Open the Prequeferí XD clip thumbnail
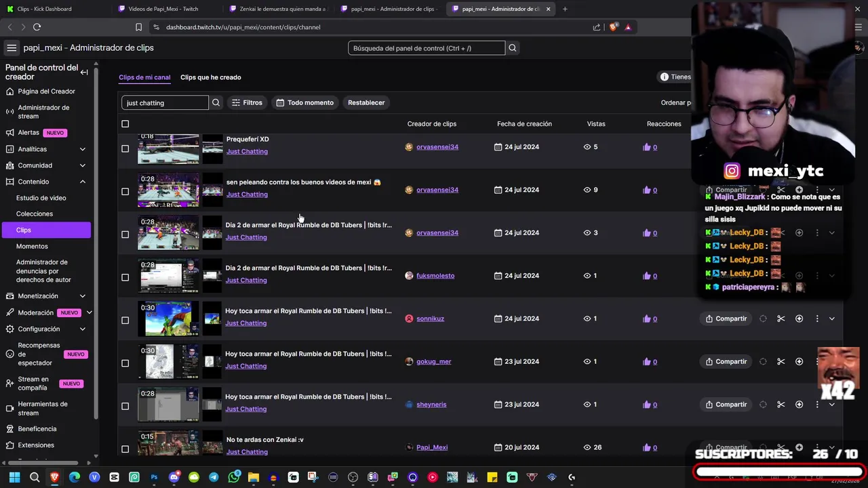This screenshot has height=488, width=868. pos(168,149)
